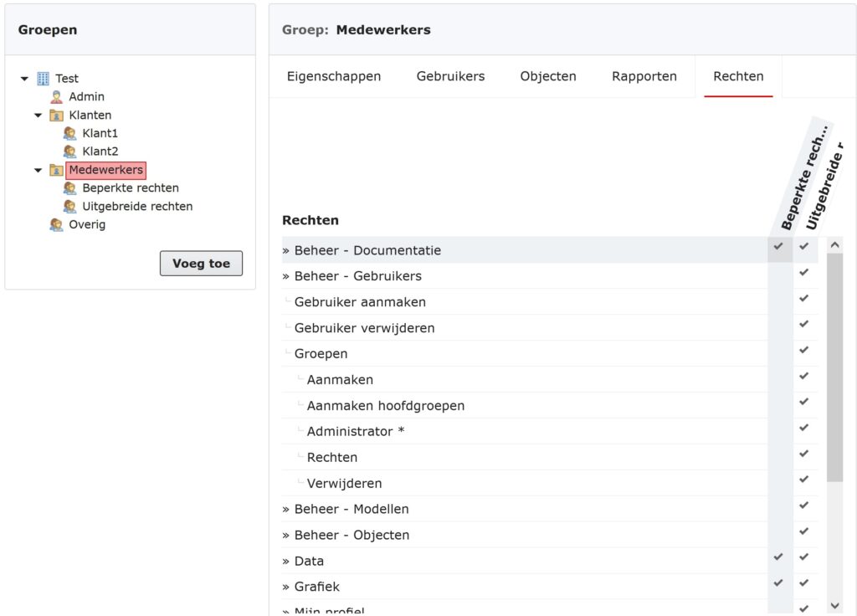The height and width of the screenshot is (616, 857).
Task: Collapse the Klanten group arrow
Action: pos(38,116)
